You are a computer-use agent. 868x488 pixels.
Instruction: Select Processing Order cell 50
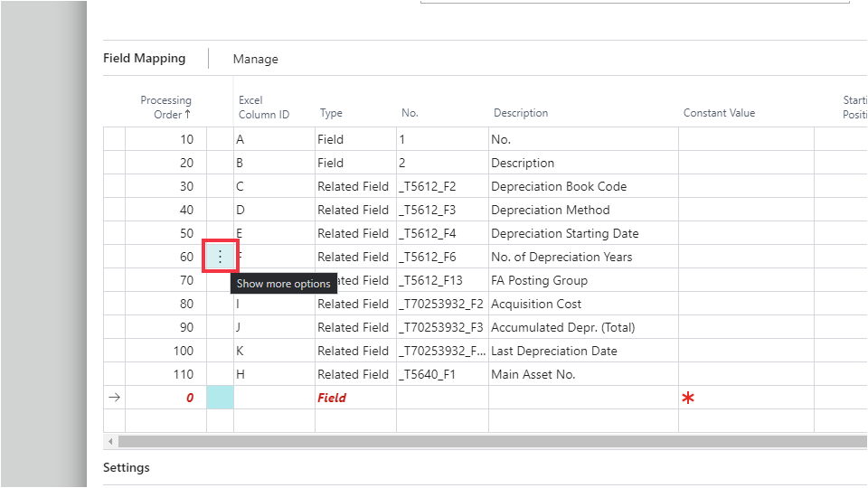pos(166,233)
